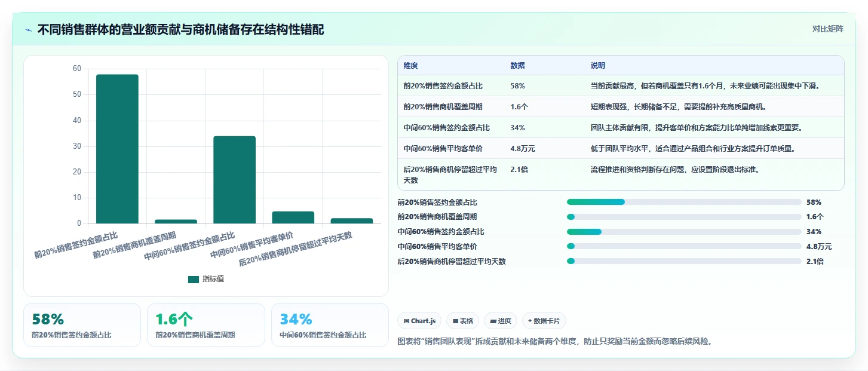This screenshot has width=868, height=371.
Task: Click the 2.1倍 value in the table
Action: 519,170
